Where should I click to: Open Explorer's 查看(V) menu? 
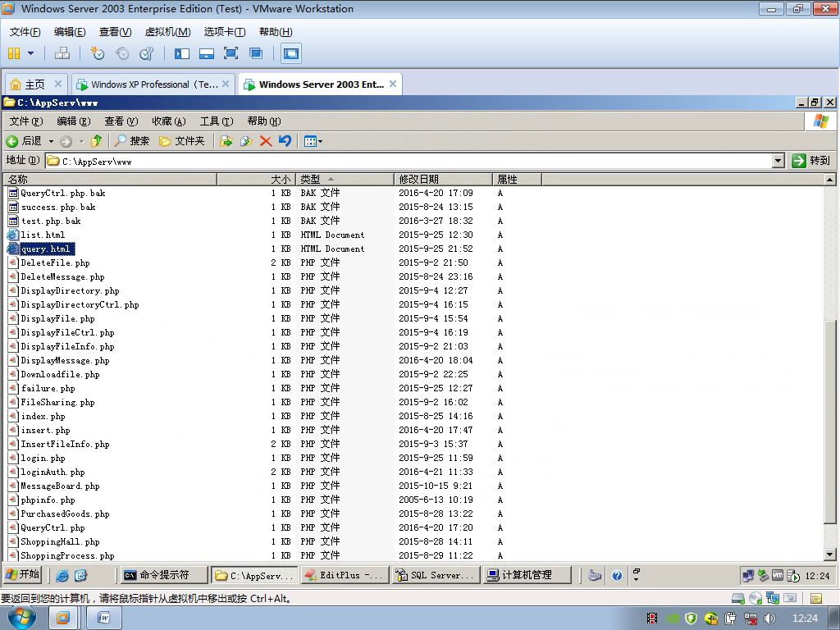(x=121, y=121)
